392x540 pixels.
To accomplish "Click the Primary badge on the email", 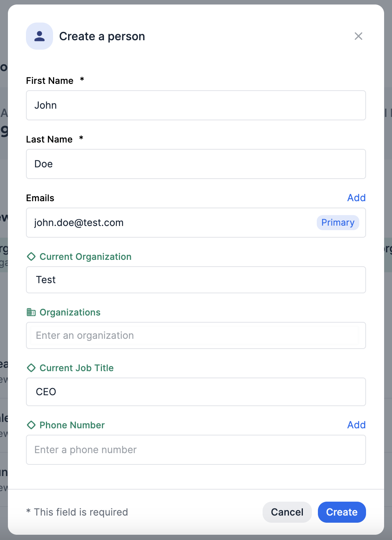I will coord(337,223).
